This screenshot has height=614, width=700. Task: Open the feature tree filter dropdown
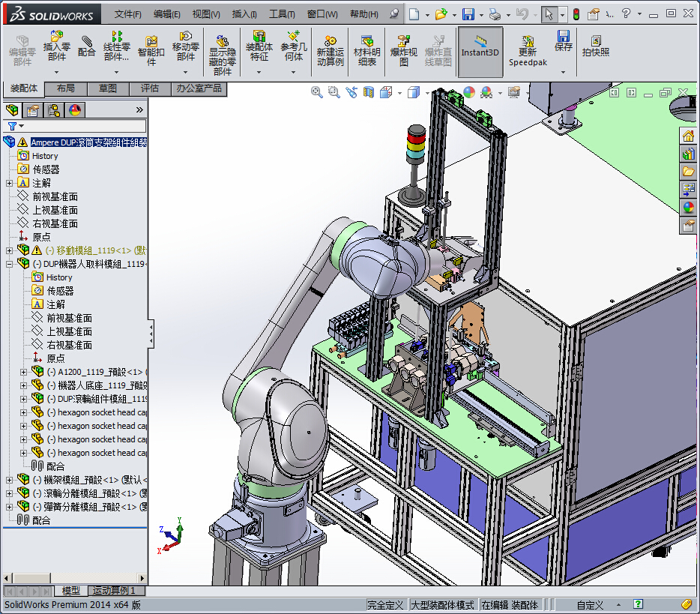[x=15, y=126]
